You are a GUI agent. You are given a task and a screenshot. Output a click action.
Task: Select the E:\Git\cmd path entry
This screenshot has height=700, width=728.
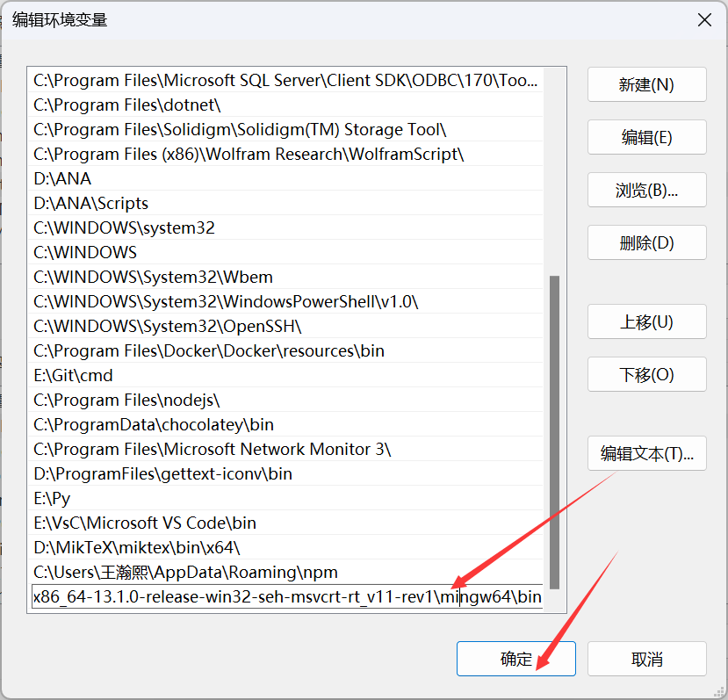tap(73, 375)
